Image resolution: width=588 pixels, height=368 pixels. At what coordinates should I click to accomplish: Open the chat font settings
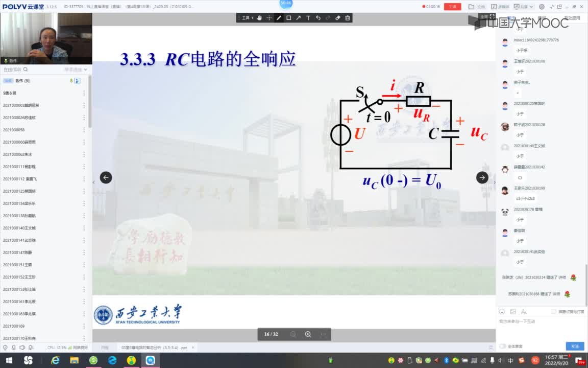tap(524, 312)
